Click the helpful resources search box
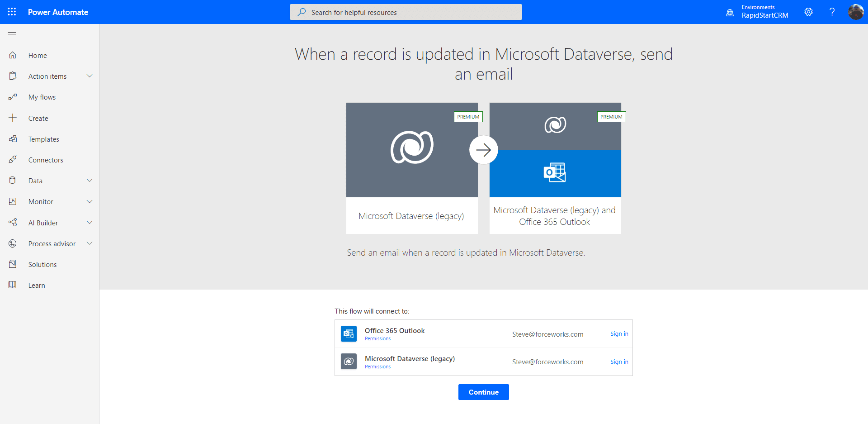The width and height of the screenshot is (868, 424). coord(406,12)
